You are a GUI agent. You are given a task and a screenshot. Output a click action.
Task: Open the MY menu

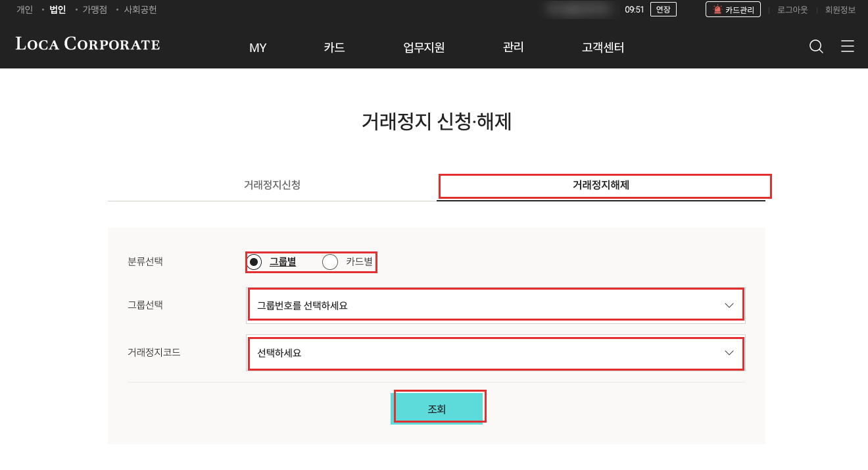coord(258,47)
